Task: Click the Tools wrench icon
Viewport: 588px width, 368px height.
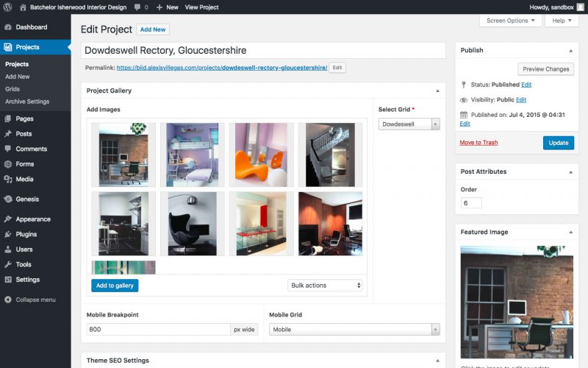Action: tap(8, 264)
